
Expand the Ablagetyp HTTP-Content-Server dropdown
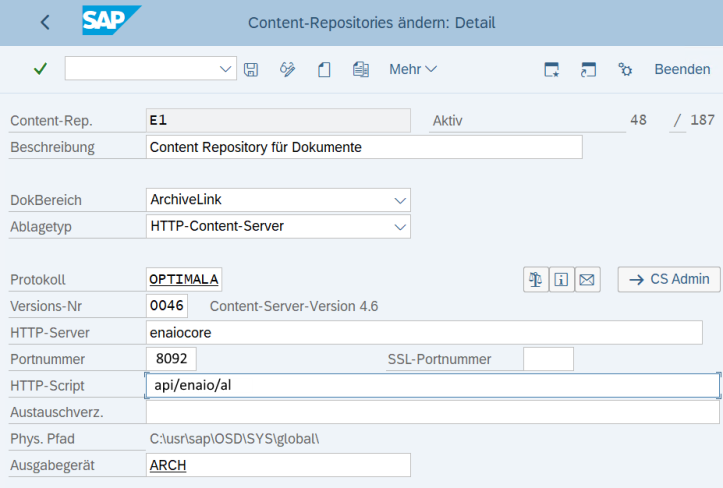tap(400, 226)
